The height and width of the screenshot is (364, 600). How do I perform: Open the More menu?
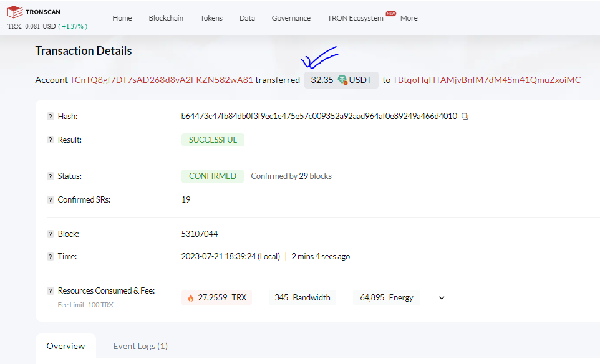click(x=409, y=18)
